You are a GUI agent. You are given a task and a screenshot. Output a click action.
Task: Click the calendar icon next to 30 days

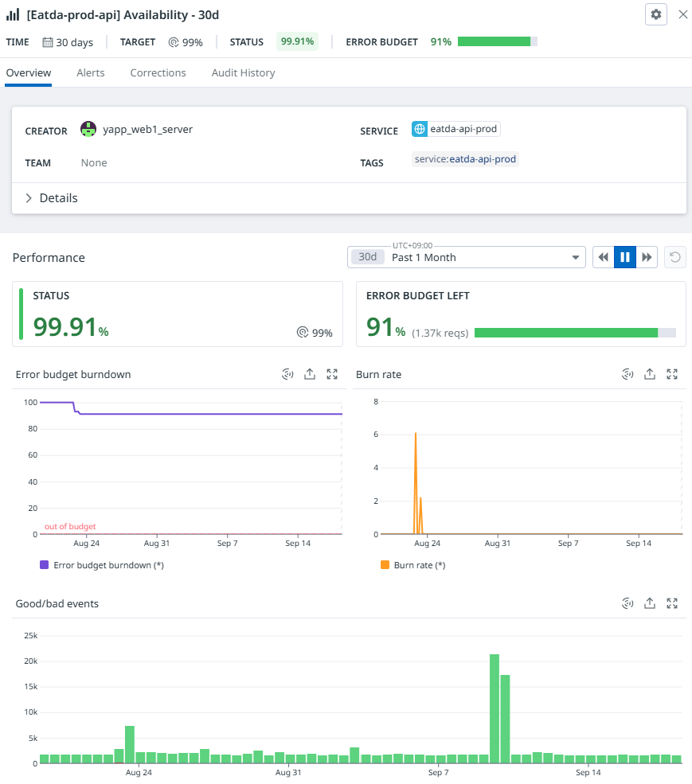click(48, 42)
